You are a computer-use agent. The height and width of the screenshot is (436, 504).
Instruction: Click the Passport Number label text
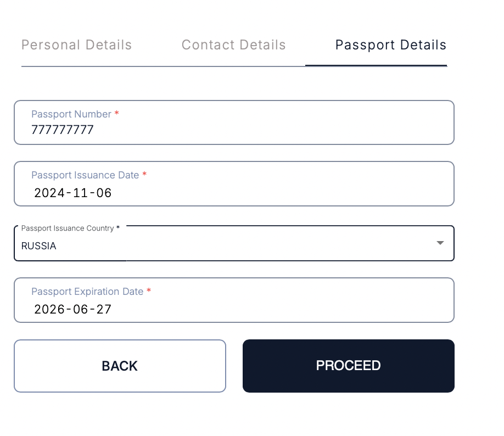71,114
